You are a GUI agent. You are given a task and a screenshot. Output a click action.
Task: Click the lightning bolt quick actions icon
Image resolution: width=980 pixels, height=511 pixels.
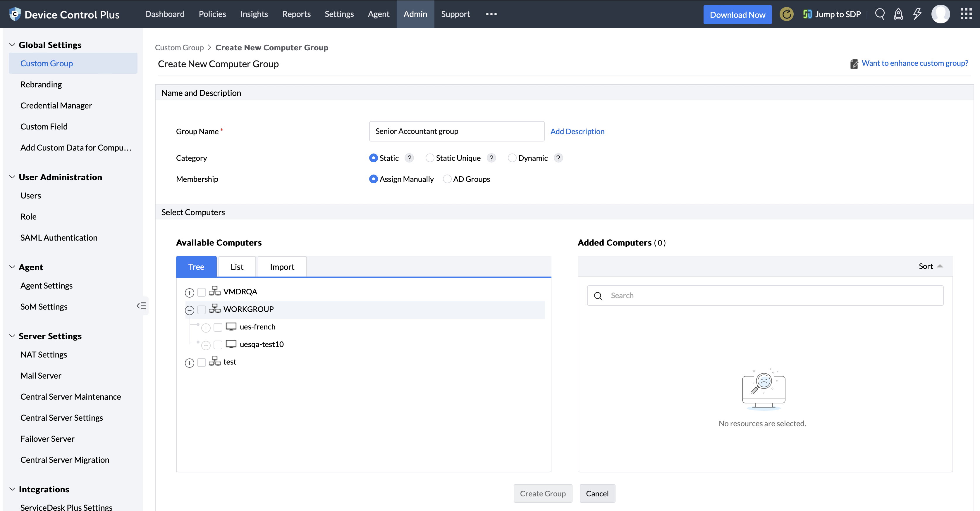pos(917,14)
